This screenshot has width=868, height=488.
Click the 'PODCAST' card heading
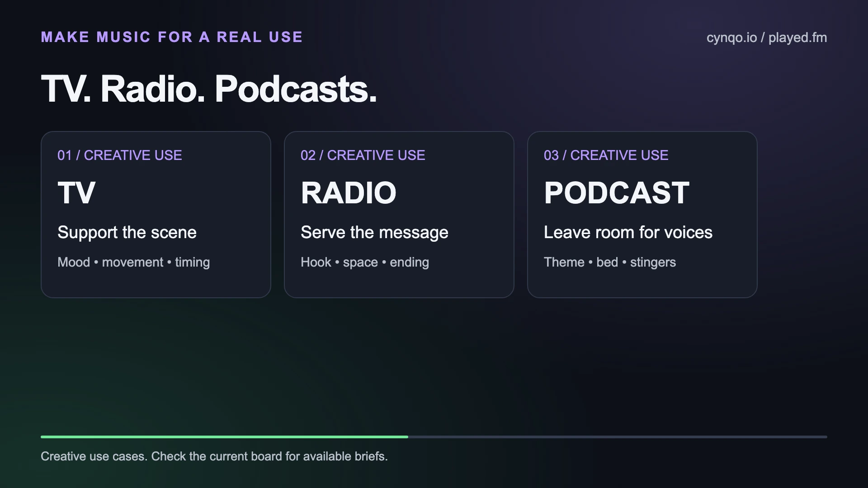click(617, 193)
